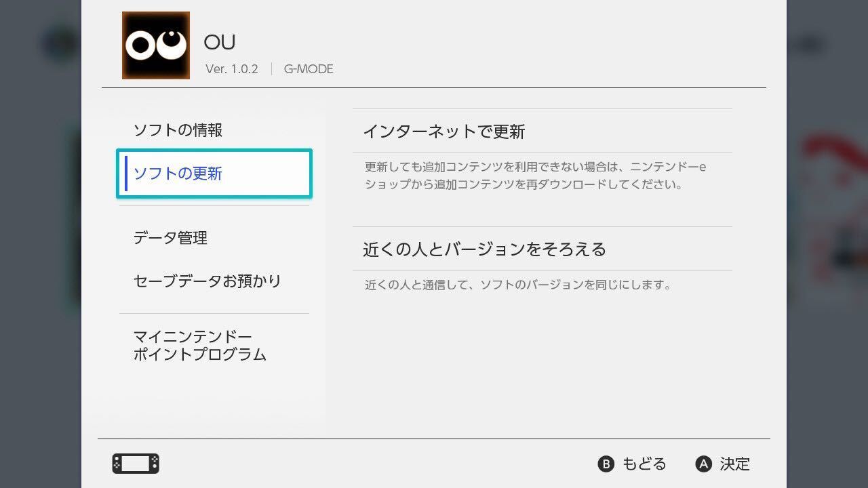This screenshot has width=868, height=488.
Task: Go to セーブデータお預かり option
Action: 208,281
